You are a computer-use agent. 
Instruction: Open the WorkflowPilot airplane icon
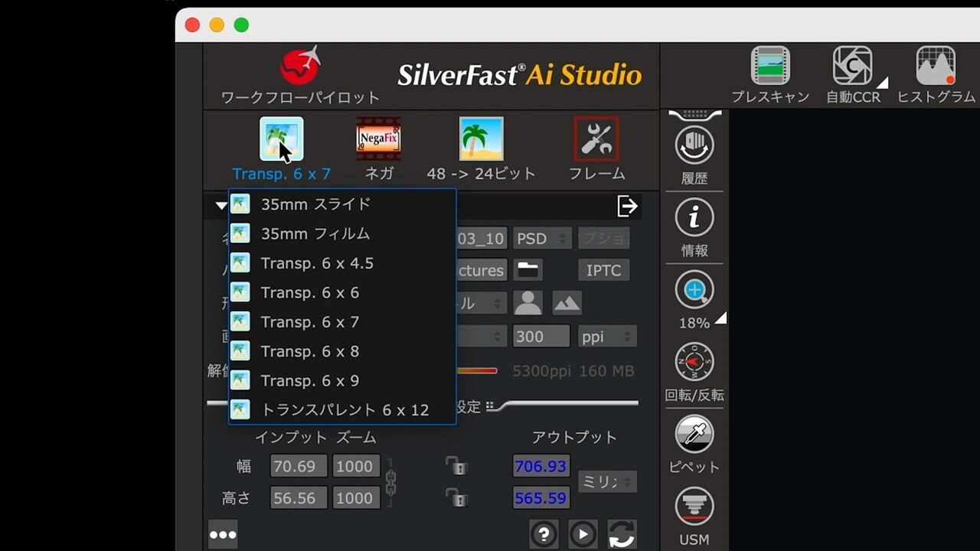click(300, 67)
